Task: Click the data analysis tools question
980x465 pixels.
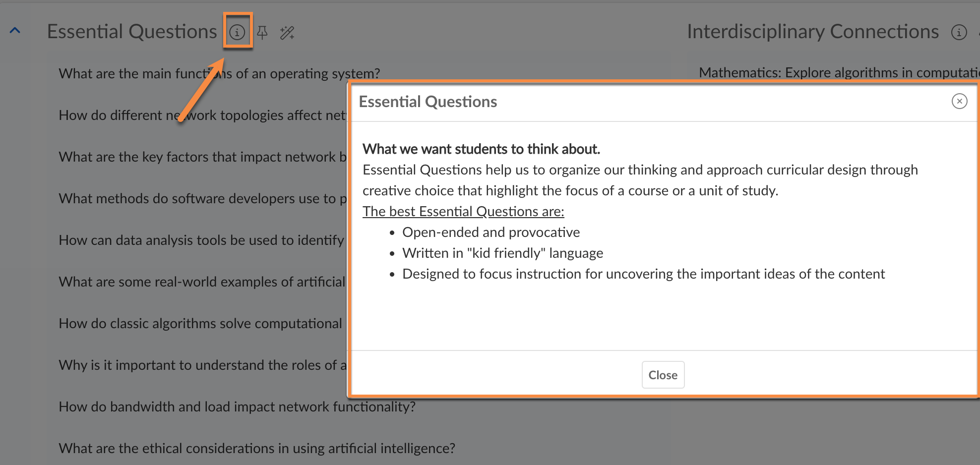Action: 201,240
